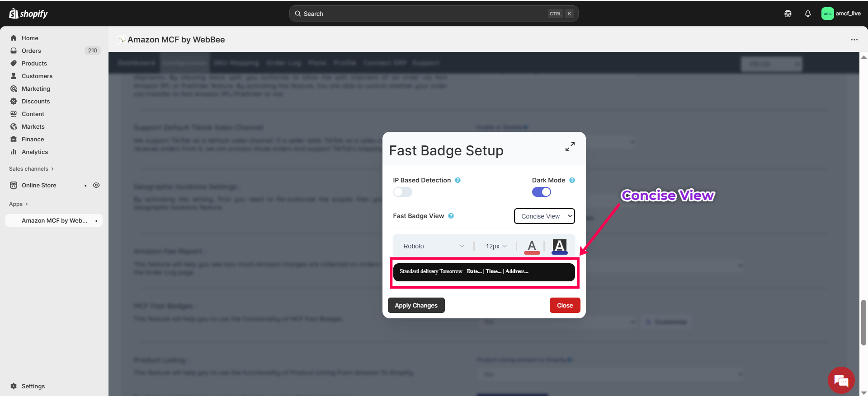This screenshot has height=396, width=868.
Task: Click the red Close button
Action: pos(565,305)
